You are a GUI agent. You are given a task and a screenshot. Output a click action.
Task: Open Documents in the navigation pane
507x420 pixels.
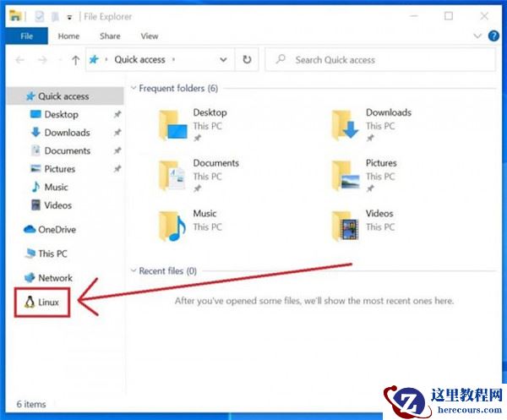tap(68, 150)
